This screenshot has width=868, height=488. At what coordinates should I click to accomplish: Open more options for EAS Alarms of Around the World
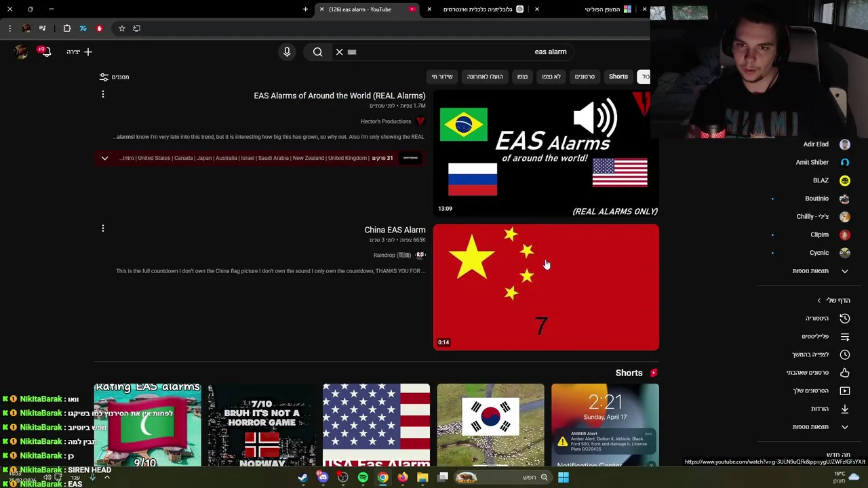[x=103, y=94]
